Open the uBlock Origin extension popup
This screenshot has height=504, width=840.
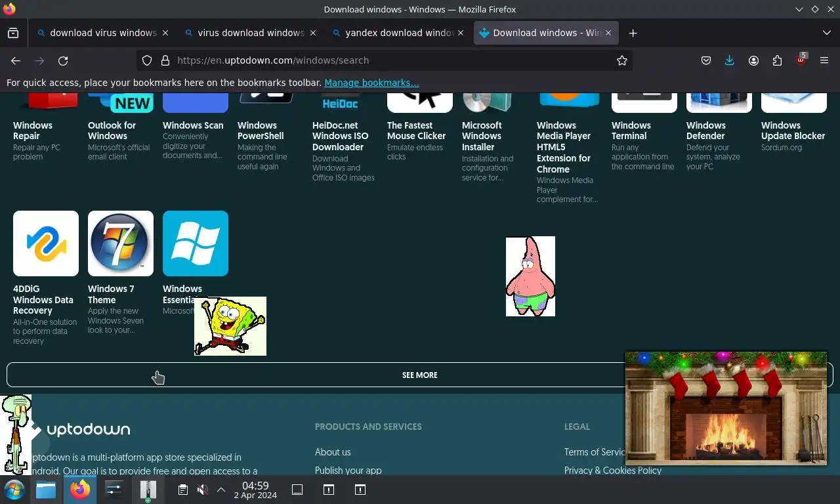click(x=801, y=60)
